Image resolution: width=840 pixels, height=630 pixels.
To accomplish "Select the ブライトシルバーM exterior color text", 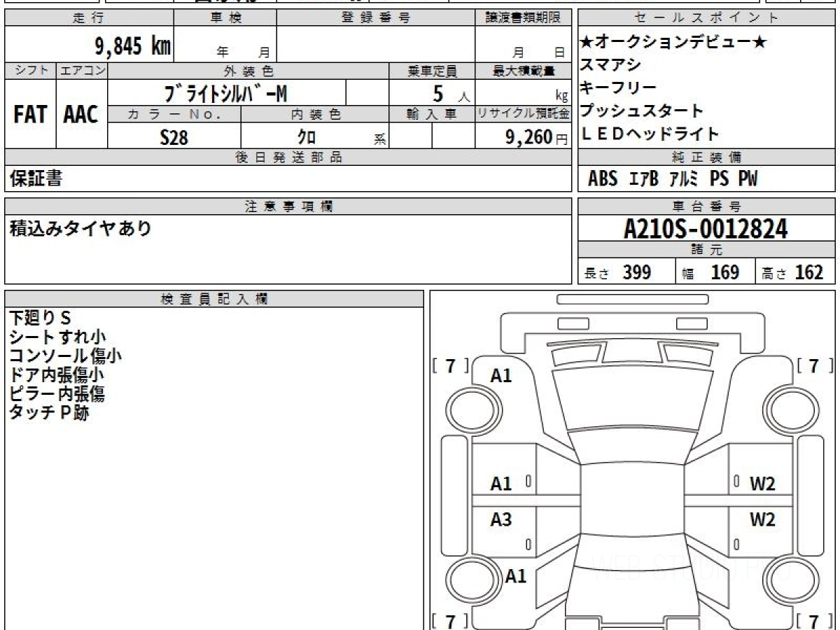I will click(x=225, y=92).
